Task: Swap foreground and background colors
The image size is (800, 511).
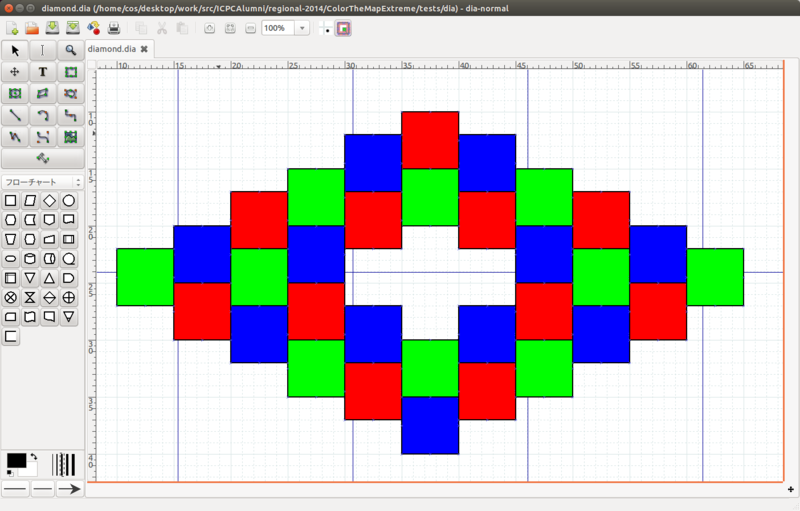Action: (x=34, y=456)
